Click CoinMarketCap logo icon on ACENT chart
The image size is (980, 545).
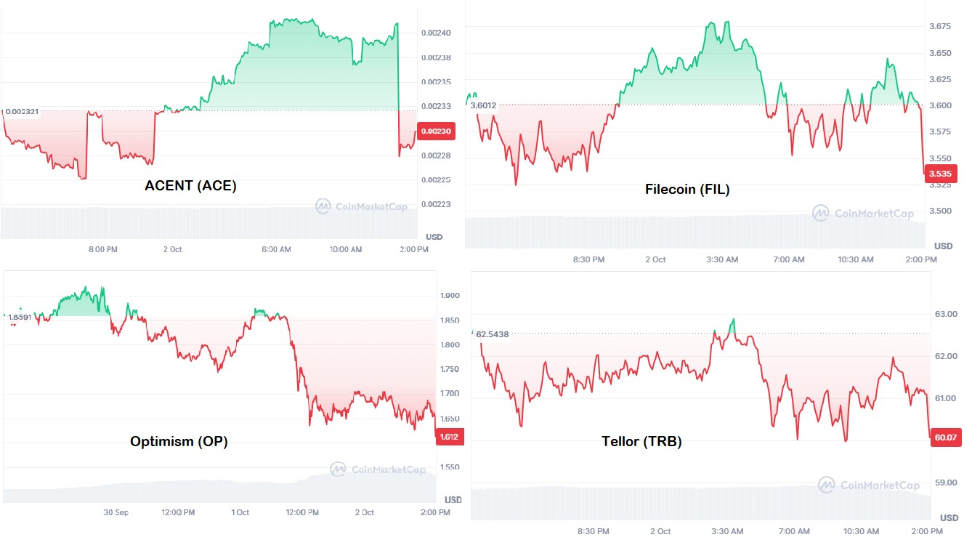tap(323, 206)
